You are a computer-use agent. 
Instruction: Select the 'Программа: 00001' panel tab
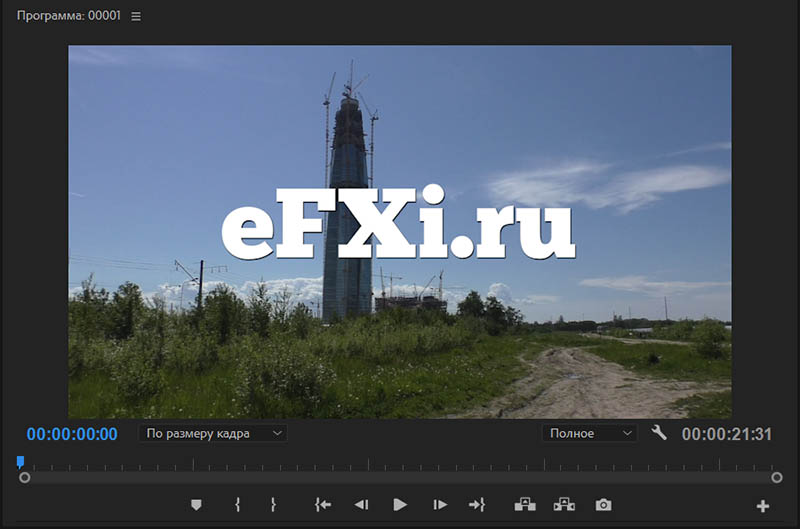point(68,16)
